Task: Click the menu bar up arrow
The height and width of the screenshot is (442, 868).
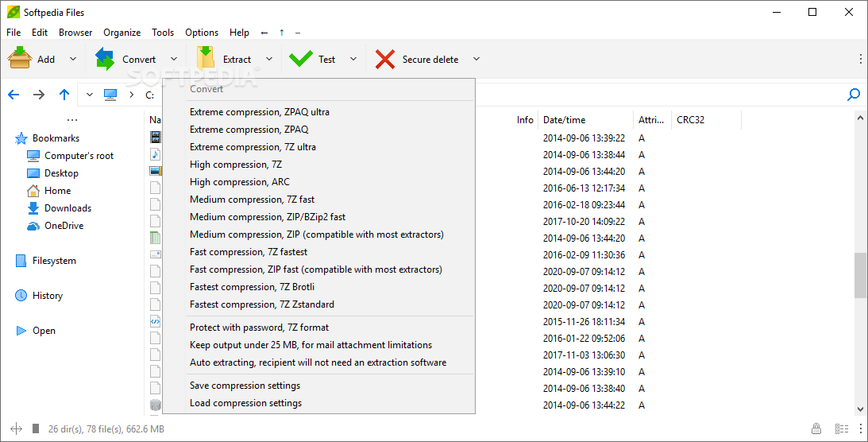Action: coord(281,32)
